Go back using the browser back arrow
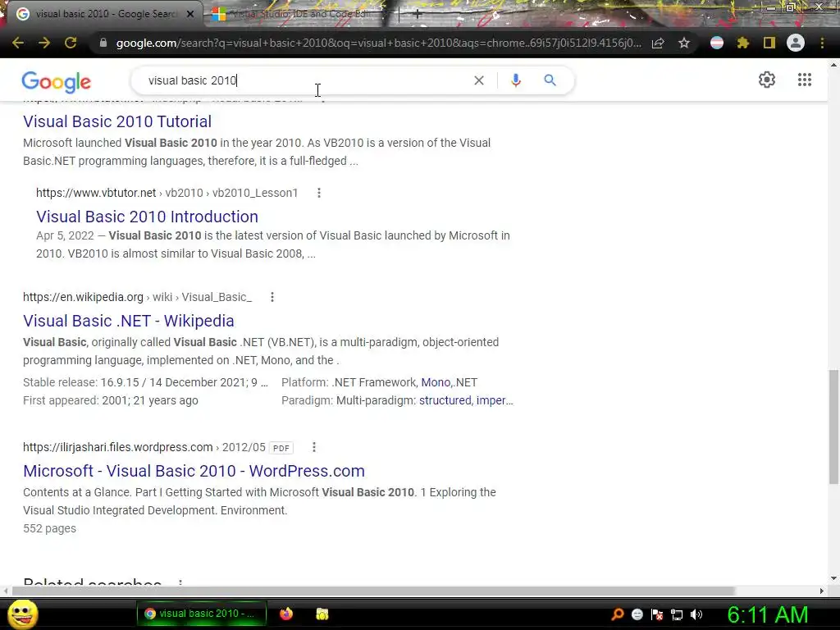The width and height of the screenshot is (840, 630). (18, 43)
